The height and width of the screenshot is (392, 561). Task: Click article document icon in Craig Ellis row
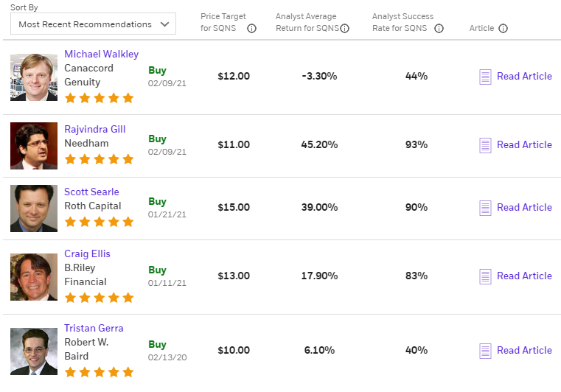485,276
